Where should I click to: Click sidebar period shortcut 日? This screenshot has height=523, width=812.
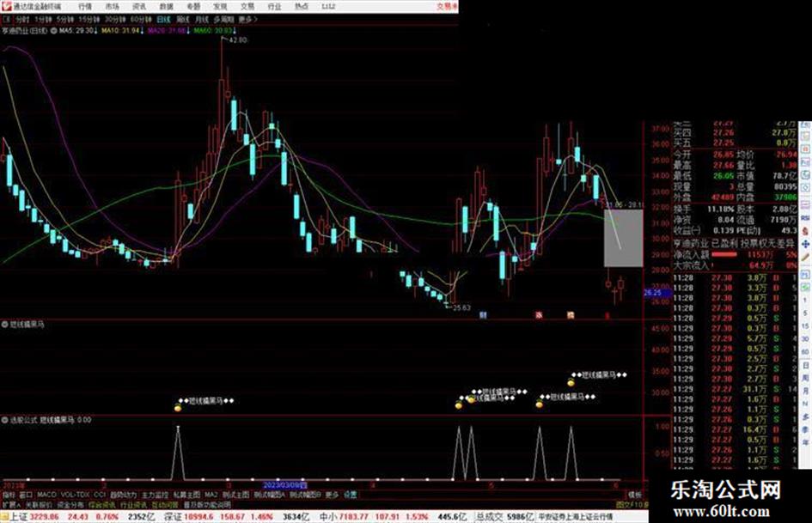pyautogui.click(x=805, y=366)
